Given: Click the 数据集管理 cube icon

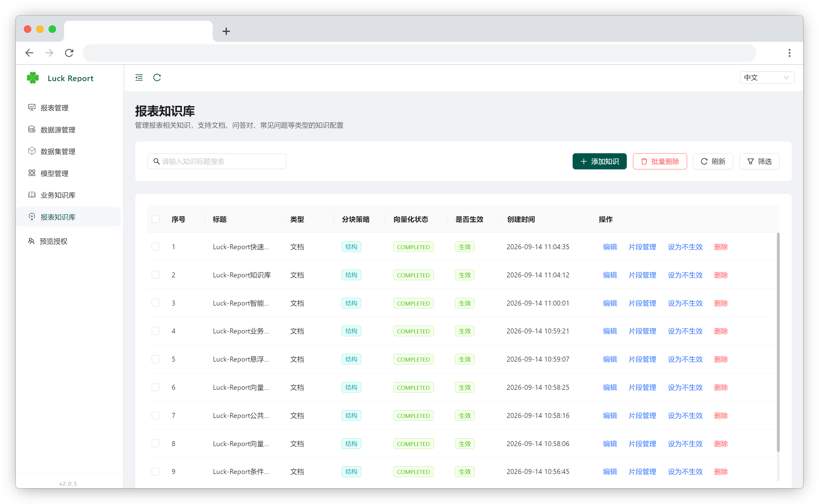Looking at the screenshot, I should click(x=32, y=151).
